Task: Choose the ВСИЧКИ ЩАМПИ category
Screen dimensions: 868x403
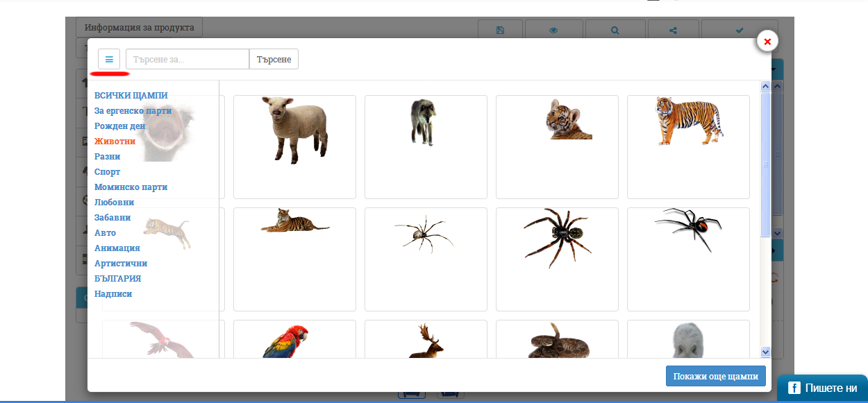Action: pos(131,96)
